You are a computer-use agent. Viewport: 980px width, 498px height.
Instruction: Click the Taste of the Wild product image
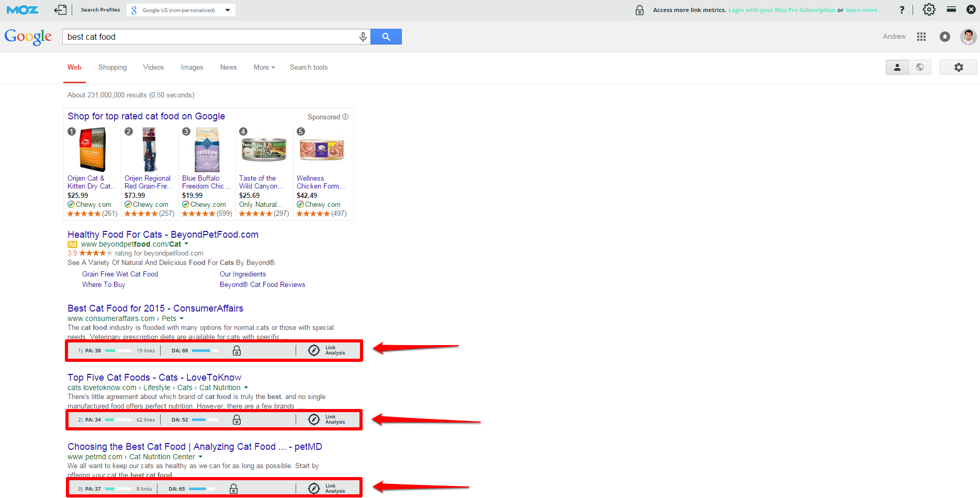click(x=264, y=150)
